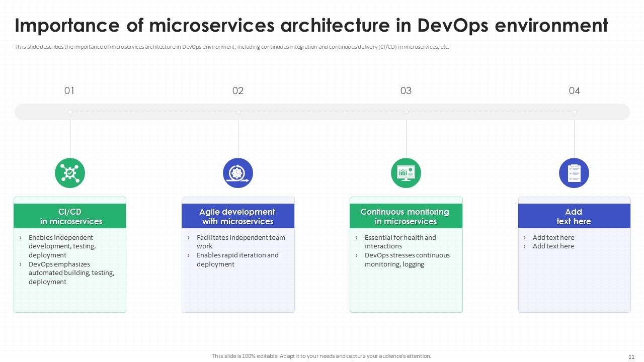Select timeline marker dot under 01
644x362 pixels.
pyautogui.click(x=69, y=112)
